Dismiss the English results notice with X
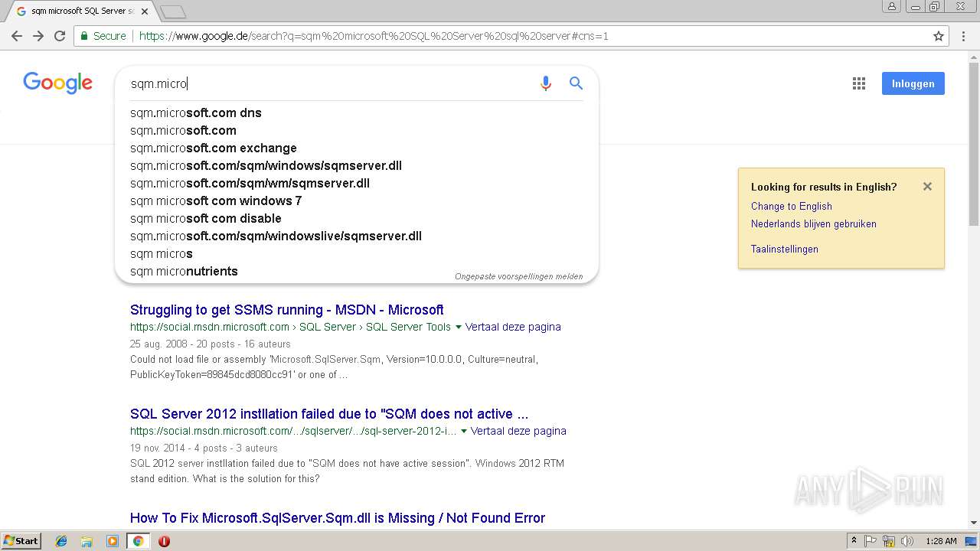Viewport: 980px width, 551px height. [x=927, y=187]
